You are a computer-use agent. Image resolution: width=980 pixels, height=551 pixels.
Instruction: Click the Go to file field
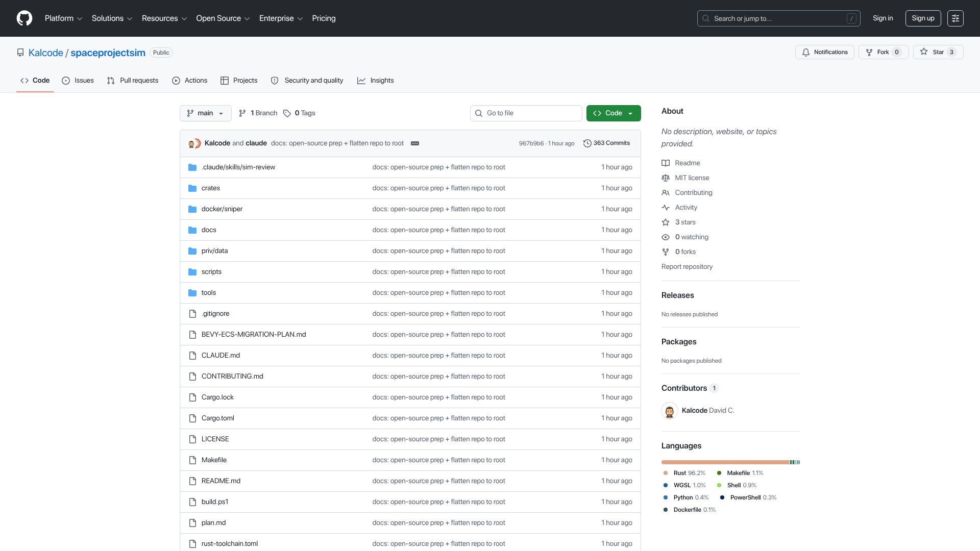click(x=526, y=113)
